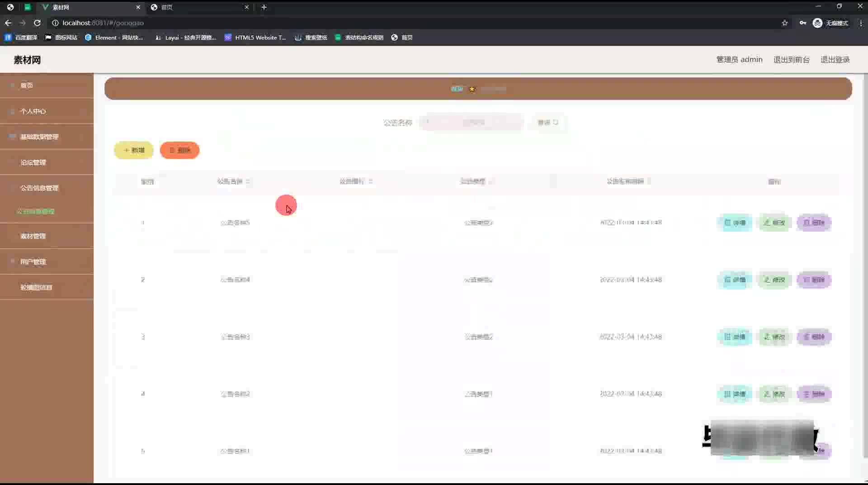868x485 pixels.
Task: Open the Layui bookmark
Action: tap(185, 38)
